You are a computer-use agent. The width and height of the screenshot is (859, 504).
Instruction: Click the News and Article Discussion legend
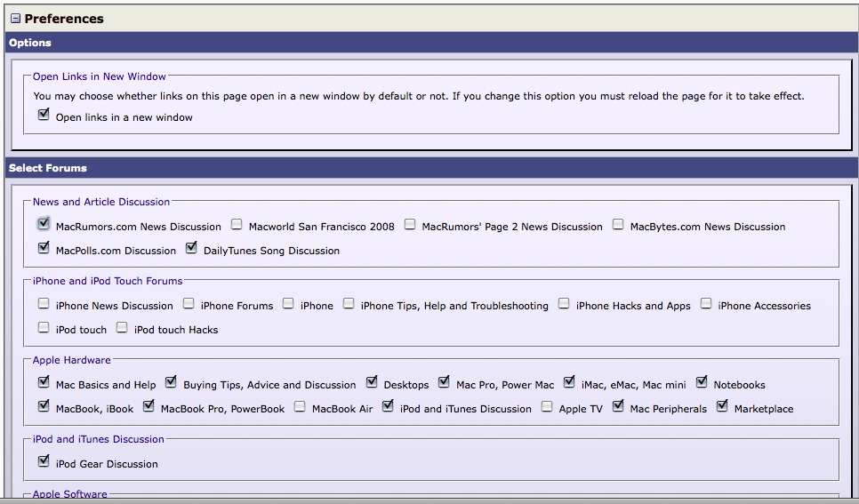point(101,202)
